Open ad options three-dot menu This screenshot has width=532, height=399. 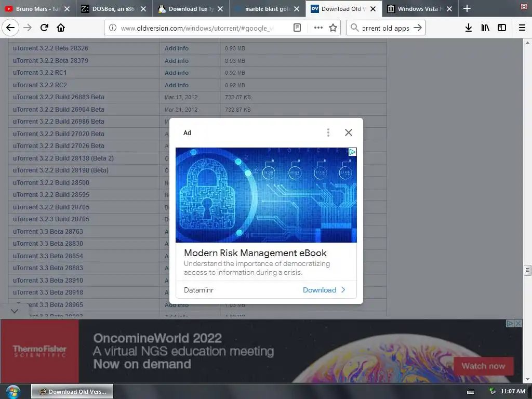(328, 132)
